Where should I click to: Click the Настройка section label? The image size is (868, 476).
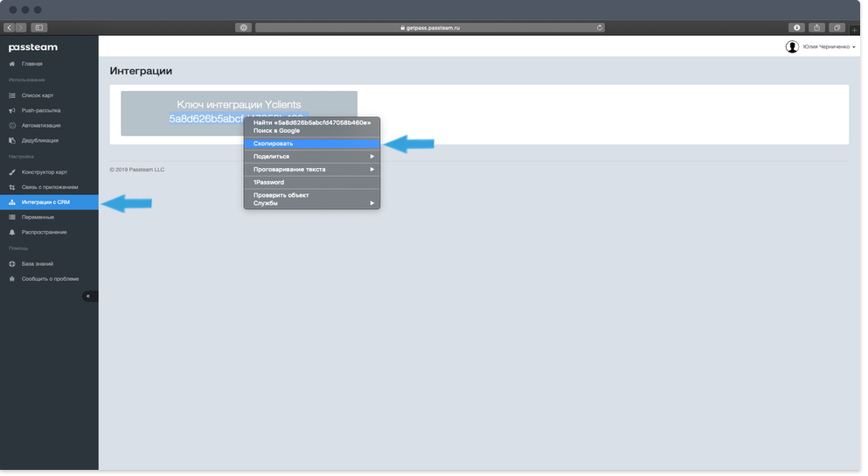[21, 157]
